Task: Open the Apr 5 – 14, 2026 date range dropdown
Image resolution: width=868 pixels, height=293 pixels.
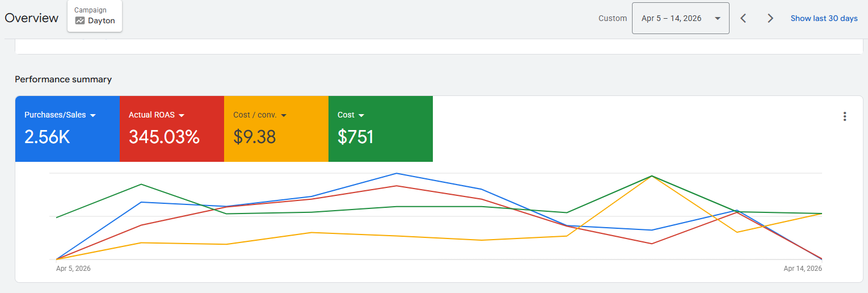Action: [680, 18]
